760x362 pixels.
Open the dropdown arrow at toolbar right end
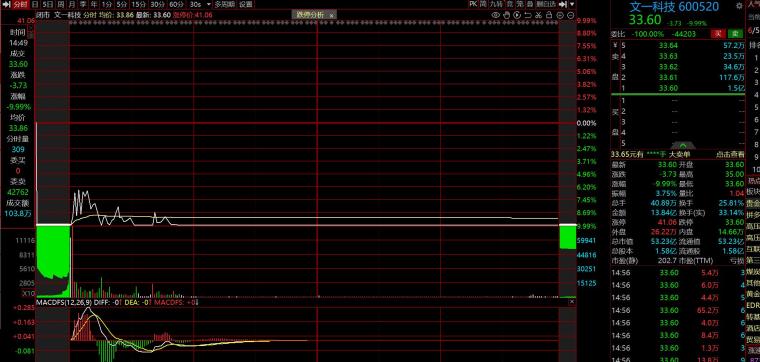point(572,4)
